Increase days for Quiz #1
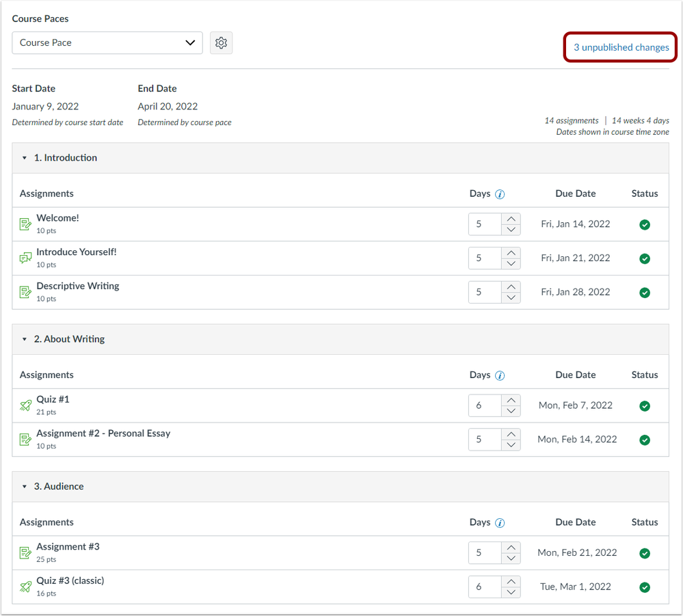This screenshot has height=616, width=683. pos(511,400)
